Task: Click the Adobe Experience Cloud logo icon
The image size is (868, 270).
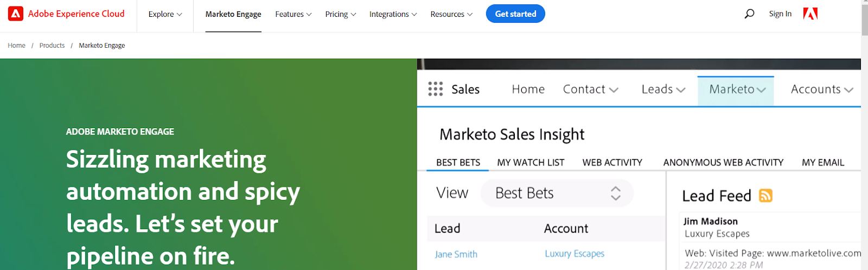Action: coord(16,14)
